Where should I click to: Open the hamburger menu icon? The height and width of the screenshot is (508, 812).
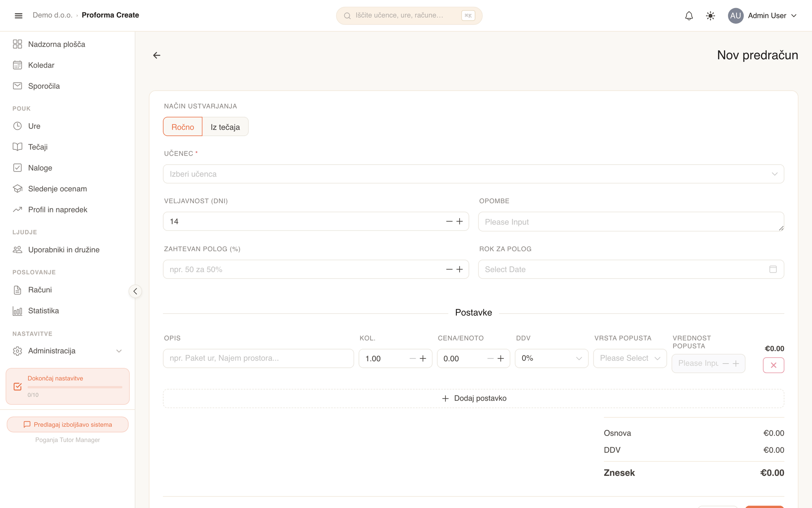(x=18, y=15)
